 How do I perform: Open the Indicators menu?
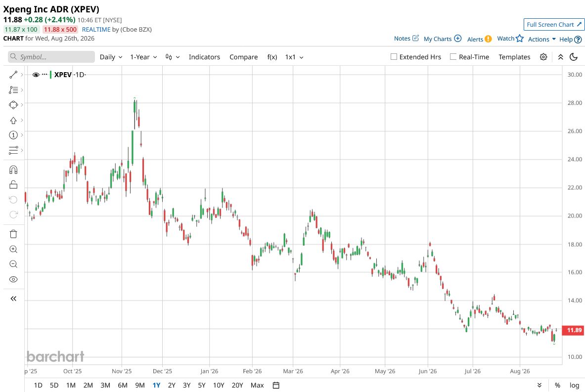click(204, 57)
